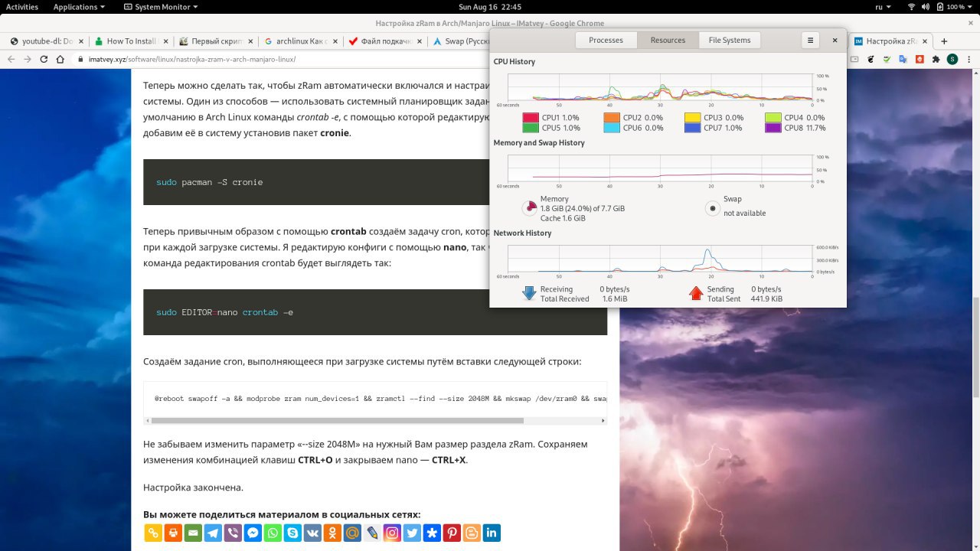Change the CPU2 orange color swatch
The width and height of the screenshot is (980, 551).
pos(612,118)
